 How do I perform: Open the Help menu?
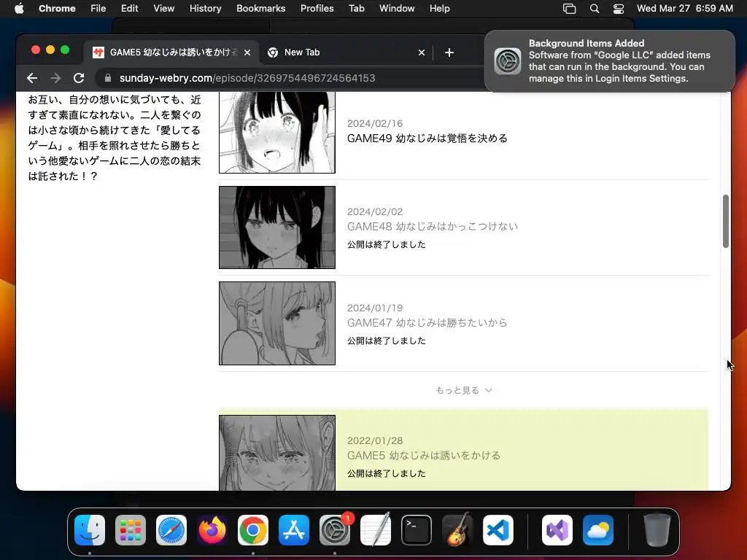coord(439,9)
